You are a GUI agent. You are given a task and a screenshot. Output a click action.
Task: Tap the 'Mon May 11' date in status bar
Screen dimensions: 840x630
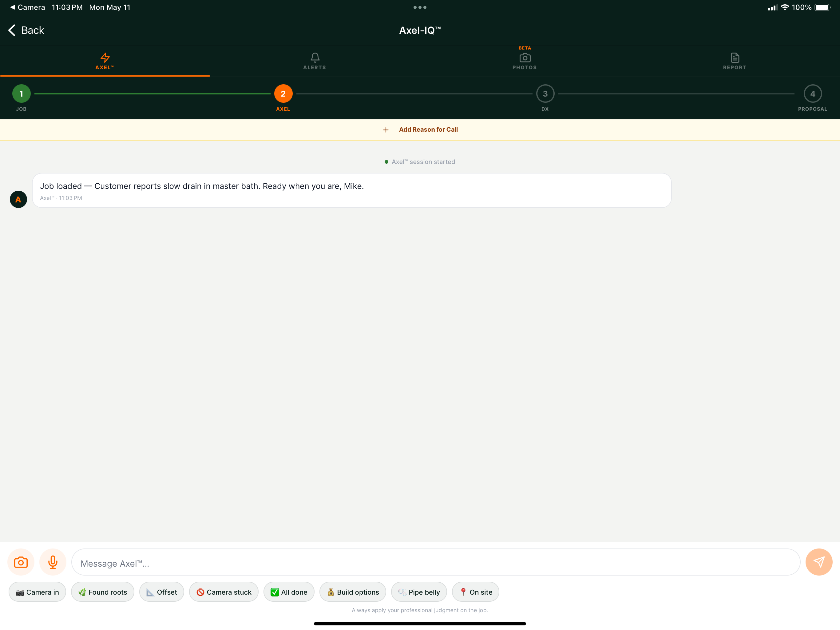110,7
